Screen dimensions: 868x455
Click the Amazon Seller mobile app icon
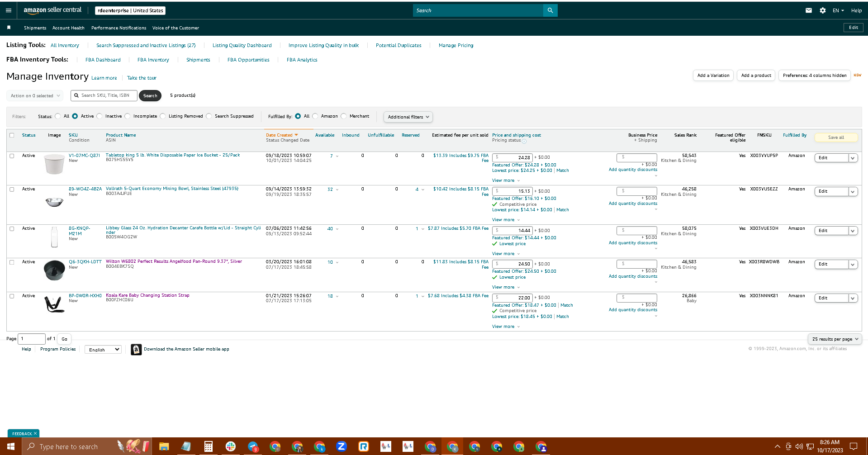(136, 349)
